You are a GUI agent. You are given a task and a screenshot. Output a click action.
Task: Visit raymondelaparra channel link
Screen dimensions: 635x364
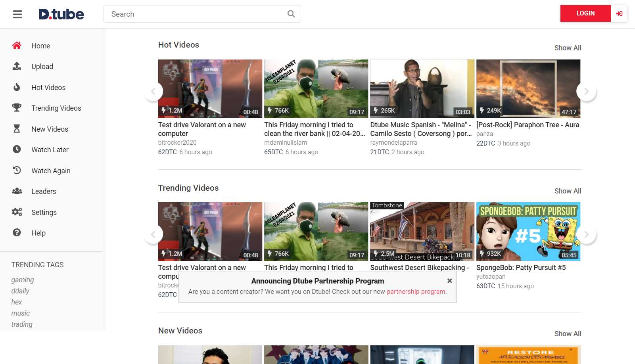pyautogui.click(x=393, y=142)
